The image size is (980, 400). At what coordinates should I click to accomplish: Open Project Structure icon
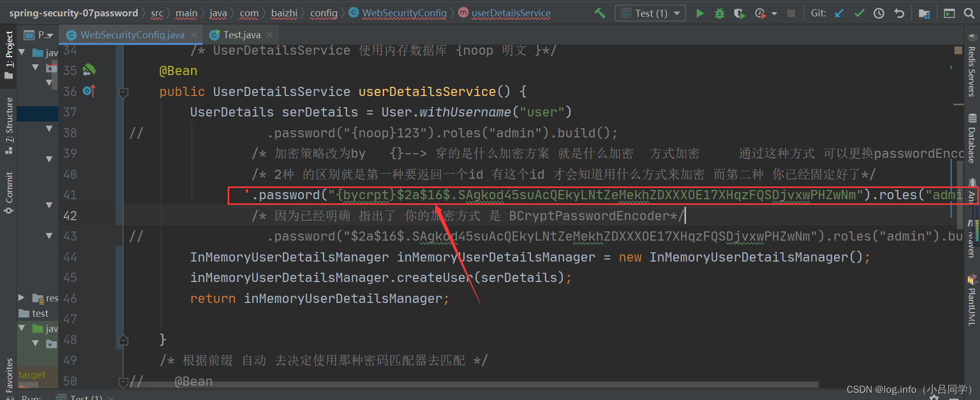coord(924,13)
